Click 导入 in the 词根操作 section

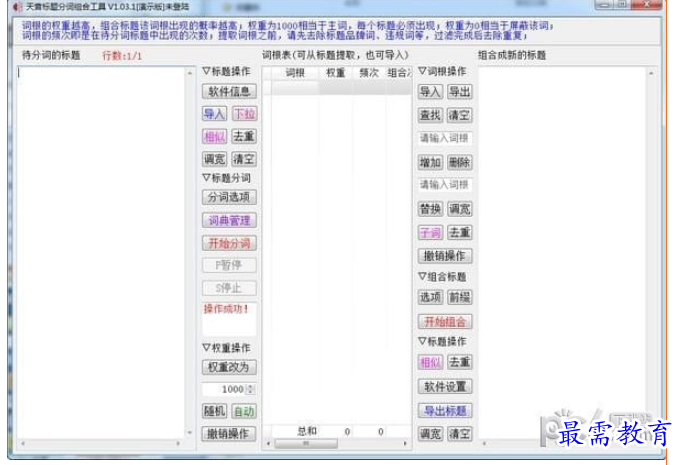click(430, 92)
